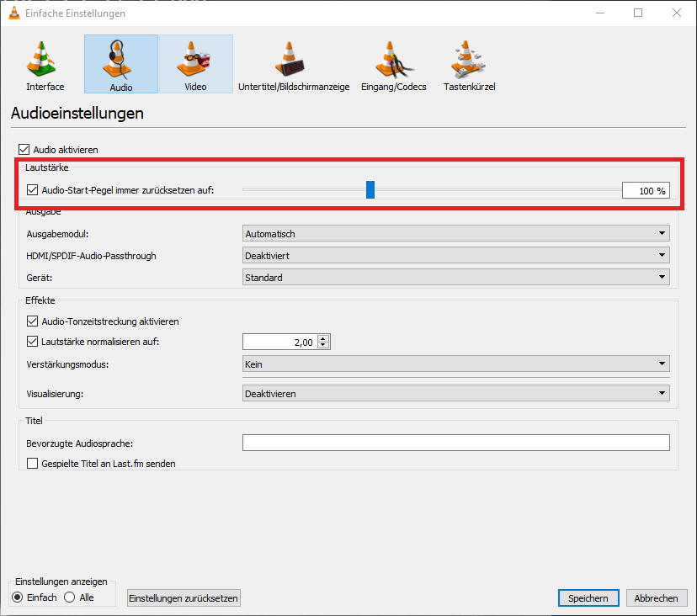This screenshot has height=616, width=697.
Task: Click the audio start level slider handle
Action: [x=370, y=190]
